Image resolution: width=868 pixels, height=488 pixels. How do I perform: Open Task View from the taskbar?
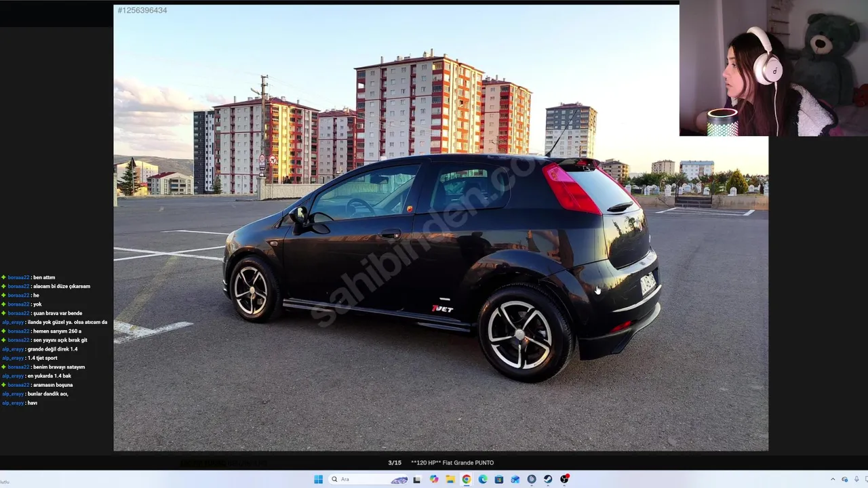click(417, 479)
